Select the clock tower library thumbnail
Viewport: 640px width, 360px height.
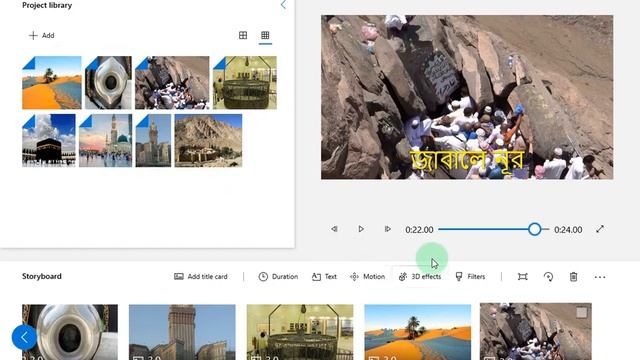pos(153,140)
